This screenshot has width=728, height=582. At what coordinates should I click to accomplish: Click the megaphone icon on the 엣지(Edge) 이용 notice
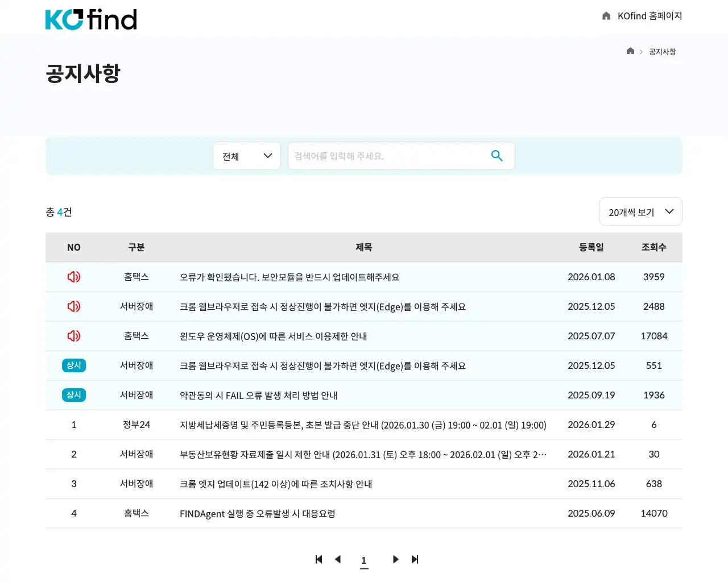point(73,306)
